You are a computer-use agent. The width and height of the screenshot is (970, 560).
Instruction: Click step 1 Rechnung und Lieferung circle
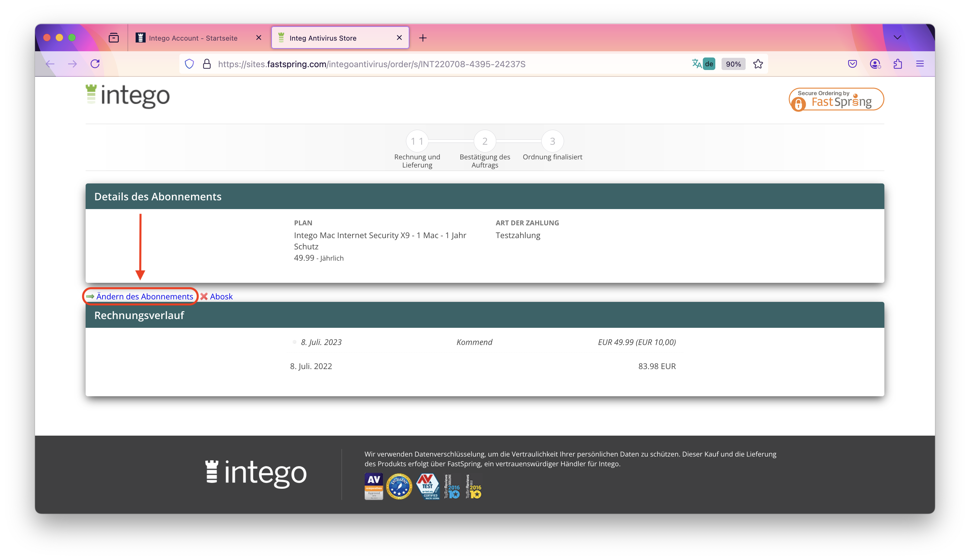point(417,141)
